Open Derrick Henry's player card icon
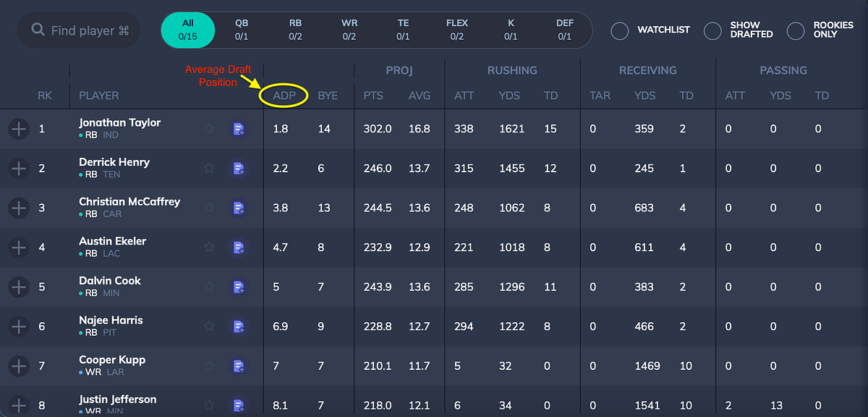 point(239,168)
